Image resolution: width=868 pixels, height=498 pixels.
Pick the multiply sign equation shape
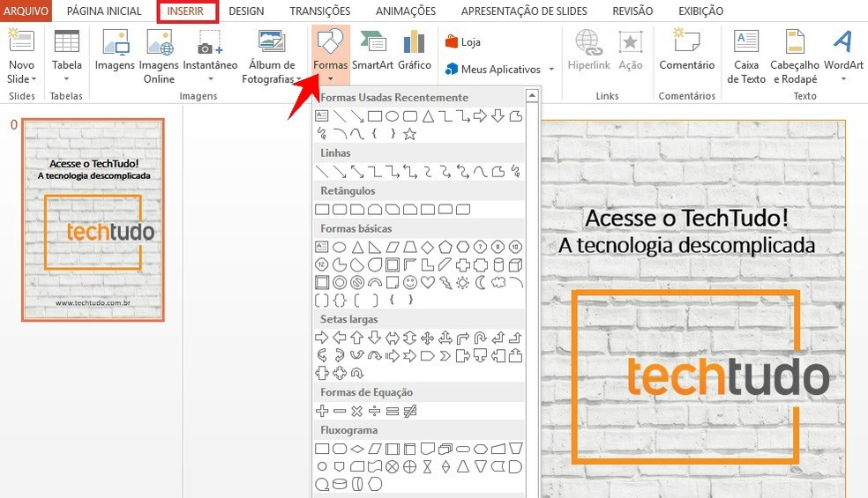(357, 411)
